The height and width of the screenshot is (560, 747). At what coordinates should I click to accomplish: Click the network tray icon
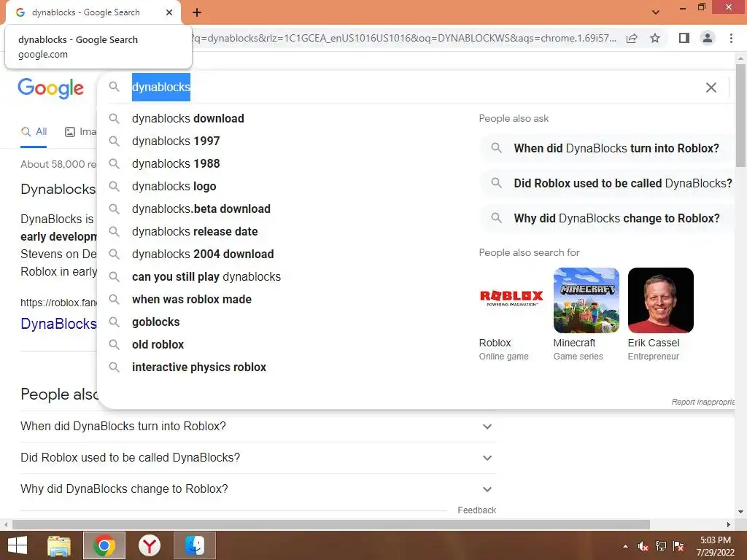click(x=661, y=546)
